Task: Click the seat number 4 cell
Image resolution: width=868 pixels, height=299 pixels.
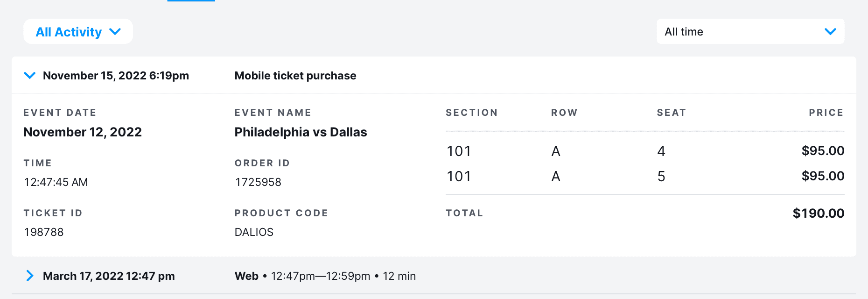Action: [661, 151]
